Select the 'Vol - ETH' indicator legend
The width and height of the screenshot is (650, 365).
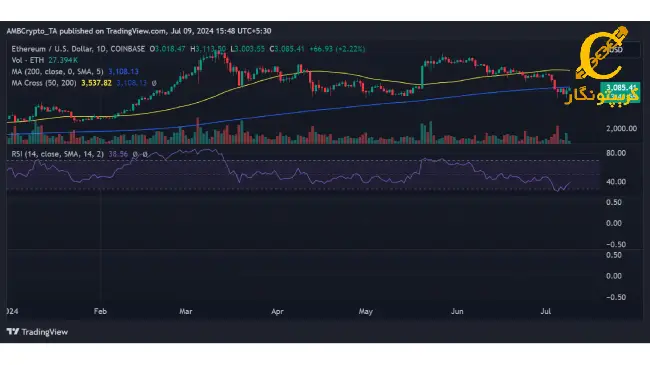click(27, 60)
